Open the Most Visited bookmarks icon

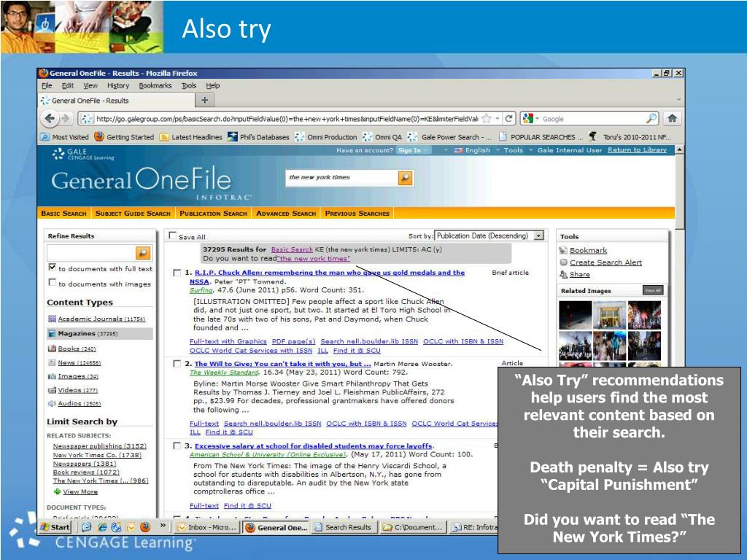tap(44, 137)
